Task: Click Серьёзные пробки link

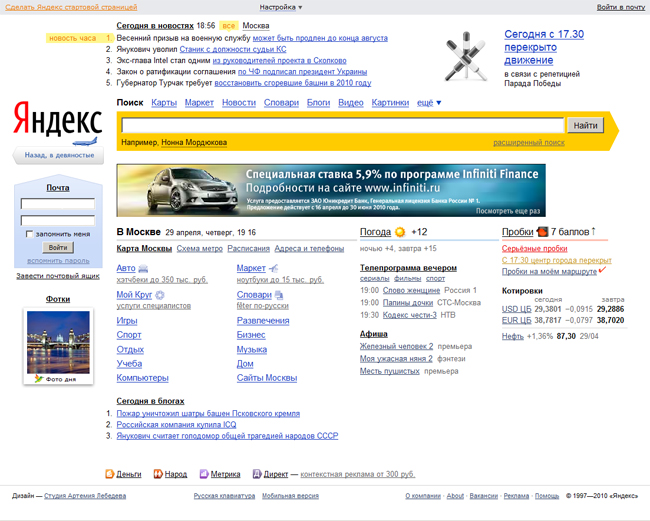Action: 534,249
